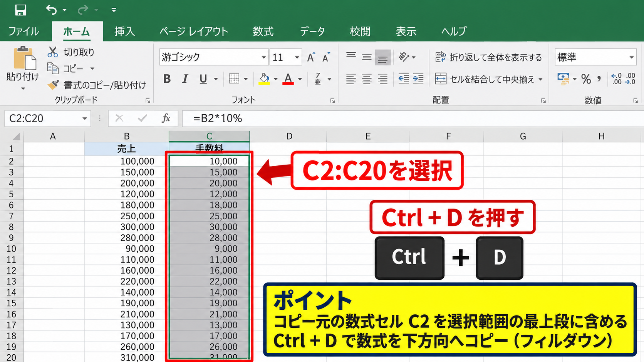Click the 切り取り scissors icon
Image resolution: width=644 pixels, height=362 pixels.
[53, 52]
